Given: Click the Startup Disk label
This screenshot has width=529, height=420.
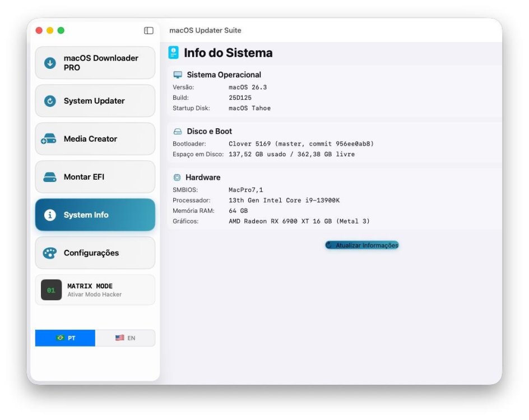Looking at the screenshot, I should 191,108.
